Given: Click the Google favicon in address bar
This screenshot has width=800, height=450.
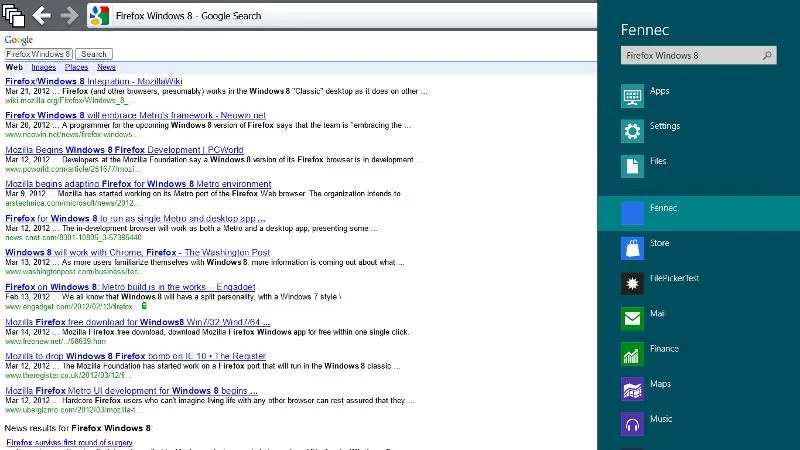Looking at the screenshot, I should (99, 15).
